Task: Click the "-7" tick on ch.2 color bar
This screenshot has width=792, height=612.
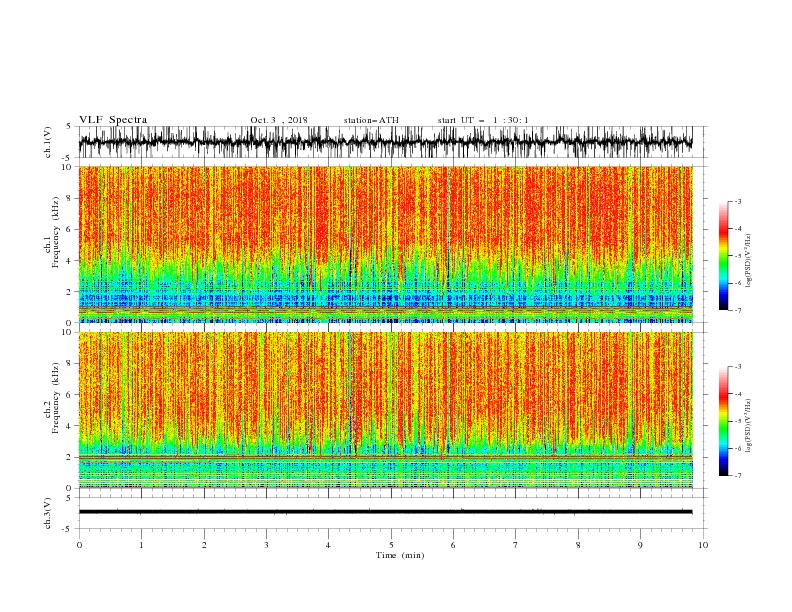Action: click(738, 475)
